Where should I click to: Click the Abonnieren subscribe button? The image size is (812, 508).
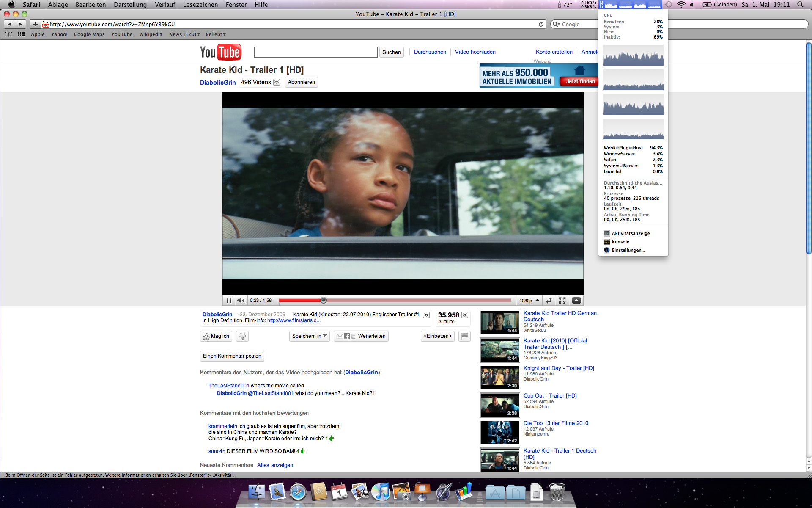click(301, 82)
